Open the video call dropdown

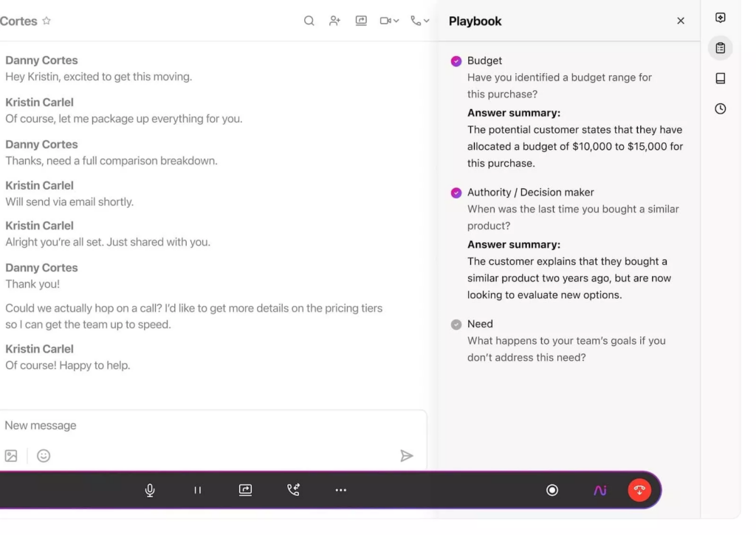point(389,21)
